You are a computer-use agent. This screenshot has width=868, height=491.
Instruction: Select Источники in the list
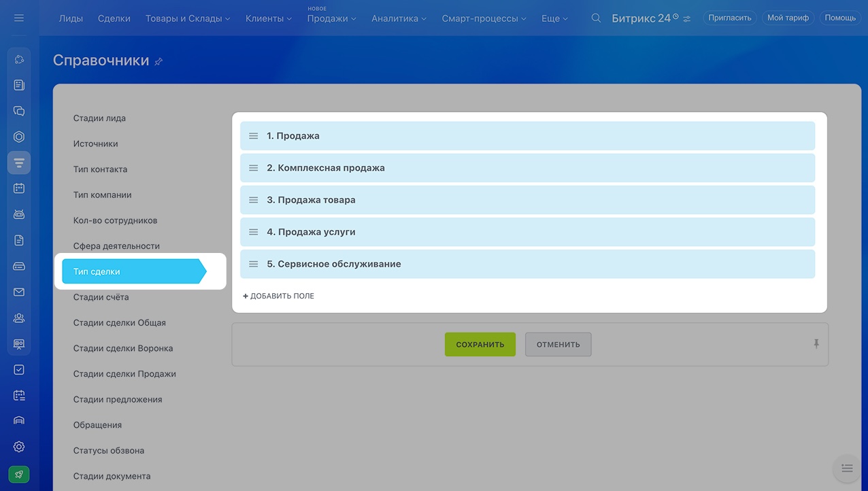[x=96, y=143]
